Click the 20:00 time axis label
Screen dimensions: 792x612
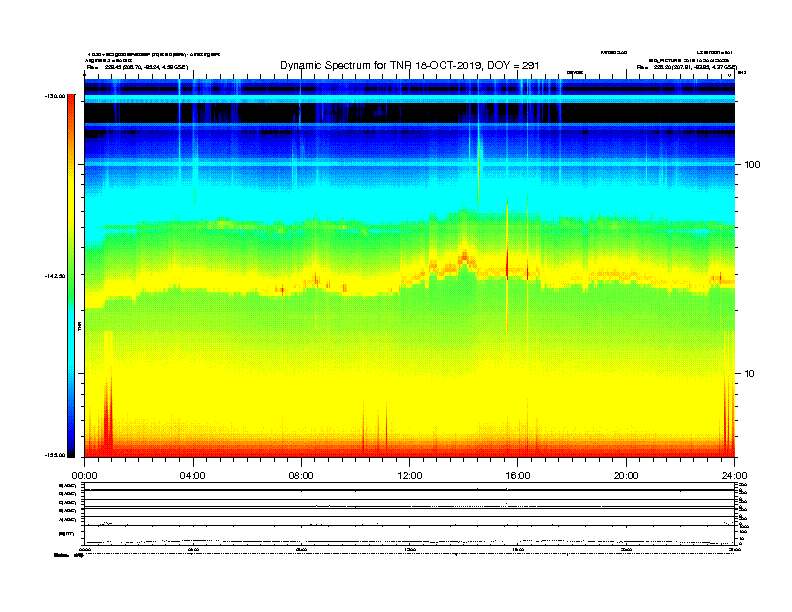point(626,476)
